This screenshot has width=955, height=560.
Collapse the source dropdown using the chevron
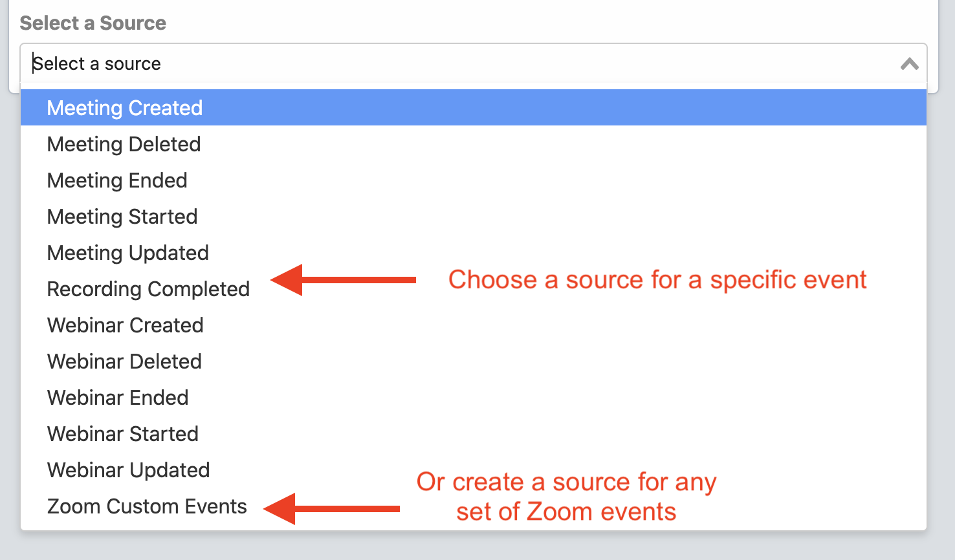[909, 64]
